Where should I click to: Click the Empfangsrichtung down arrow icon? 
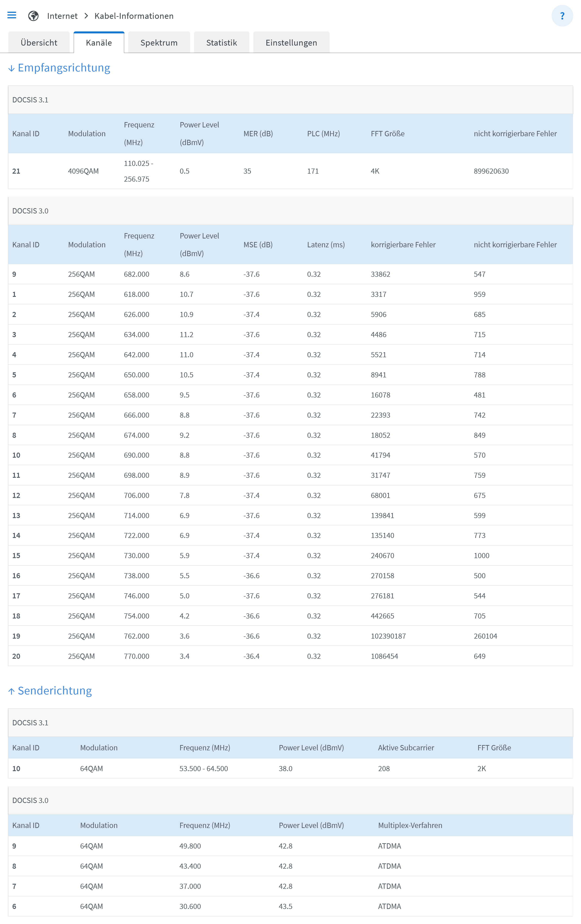coord(11,68)
